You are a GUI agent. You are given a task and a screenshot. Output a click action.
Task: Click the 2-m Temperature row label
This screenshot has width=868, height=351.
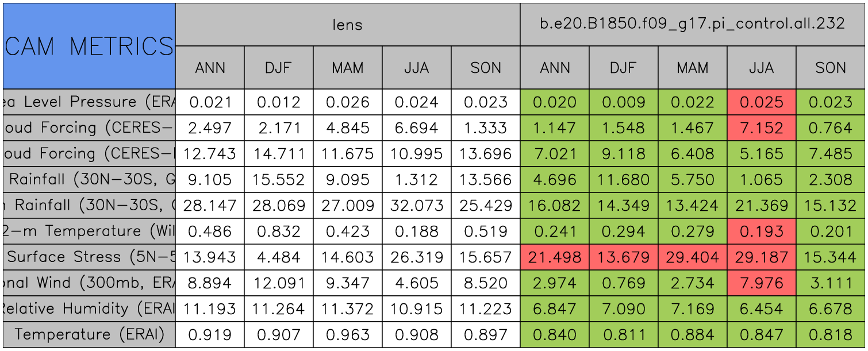click(x=89, y=231)
